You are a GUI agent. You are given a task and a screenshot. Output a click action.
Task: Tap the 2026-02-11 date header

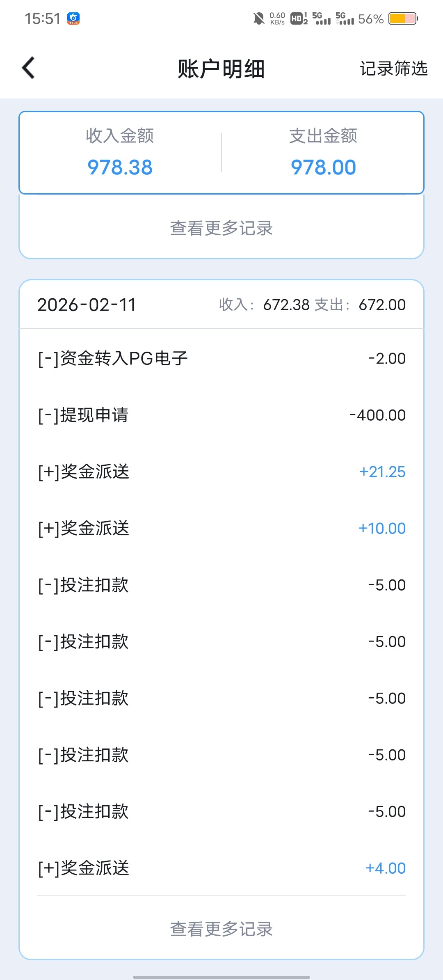coord(87,305)
